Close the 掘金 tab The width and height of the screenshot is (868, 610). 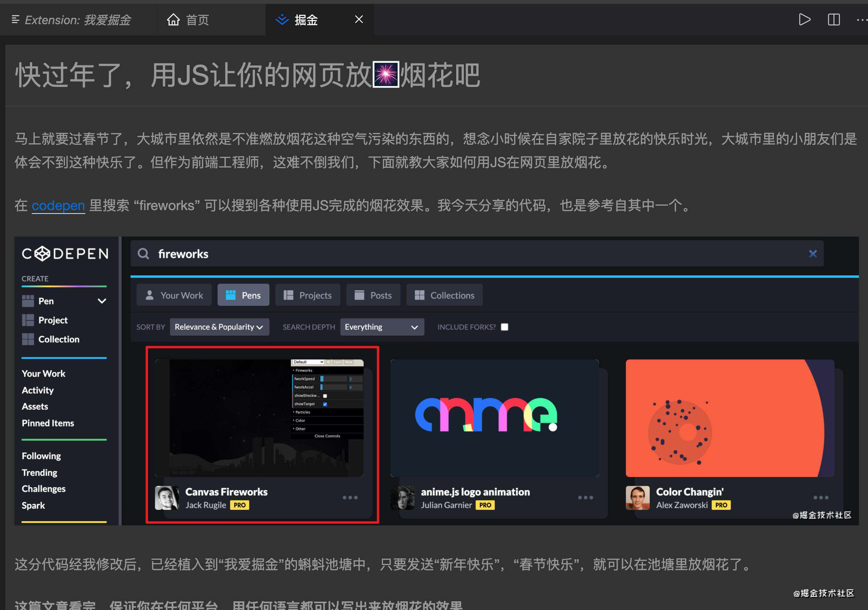(359, 19)
